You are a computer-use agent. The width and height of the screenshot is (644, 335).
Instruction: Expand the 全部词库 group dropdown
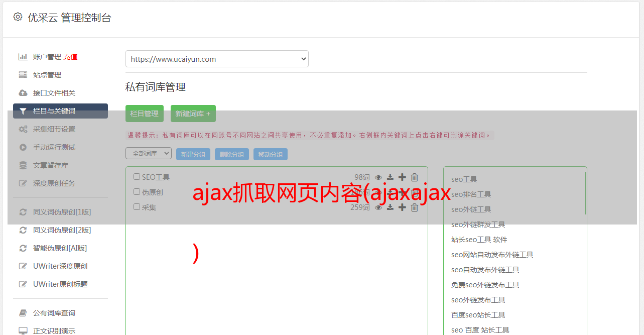149,153
